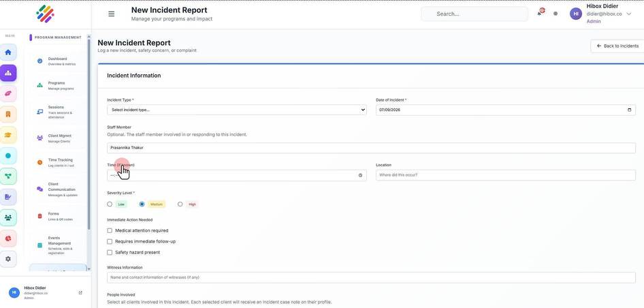Go to Dashboard in Program Management
This screenshot has height=308, width=644.
click(57, 61)
